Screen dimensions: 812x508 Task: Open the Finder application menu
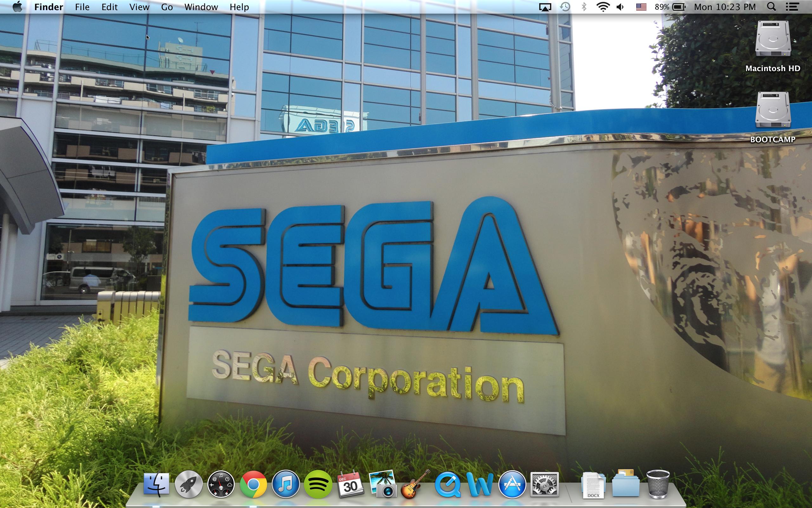tap(49, 7)
